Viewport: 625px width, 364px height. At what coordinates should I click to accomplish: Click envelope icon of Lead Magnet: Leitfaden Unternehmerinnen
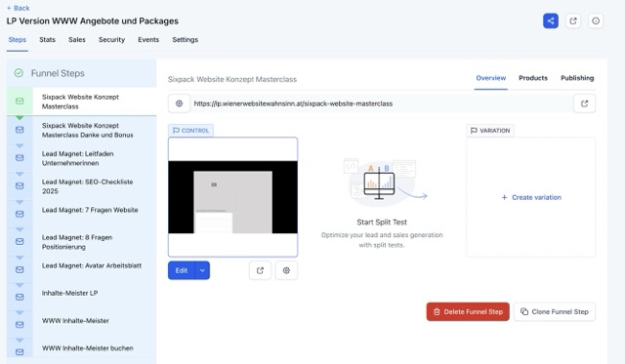(20, 158)
